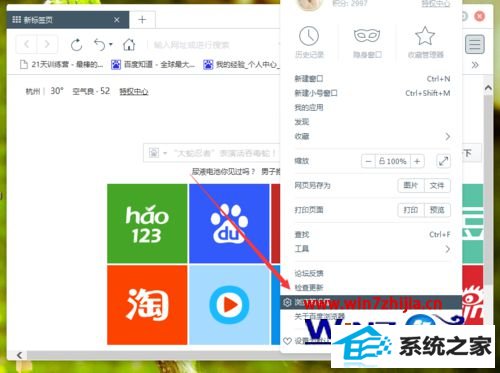Choose 论坛反馈 menu entry
Viewport: 500px width, 373px height.
tap(372, 273)
